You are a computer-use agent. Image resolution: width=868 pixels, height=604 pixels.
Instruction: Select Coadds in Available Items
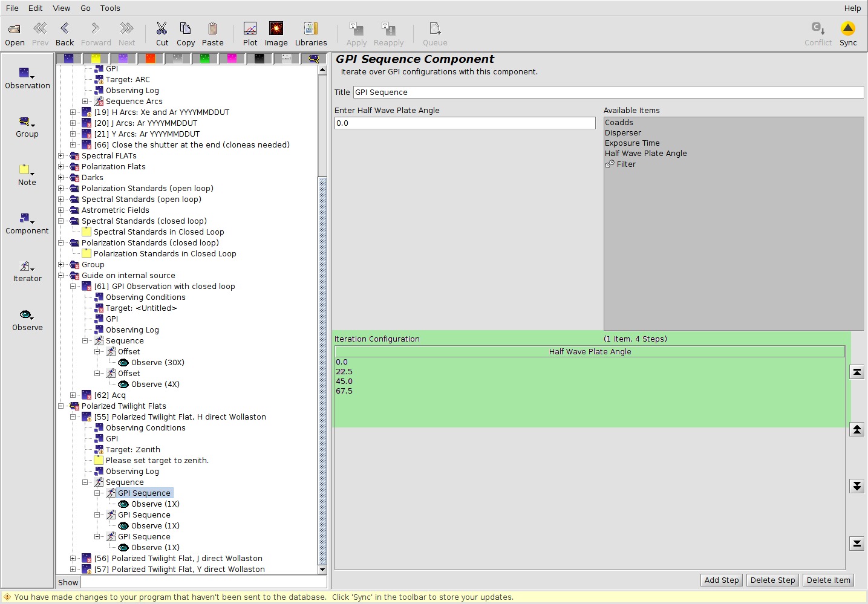point(619,123)
